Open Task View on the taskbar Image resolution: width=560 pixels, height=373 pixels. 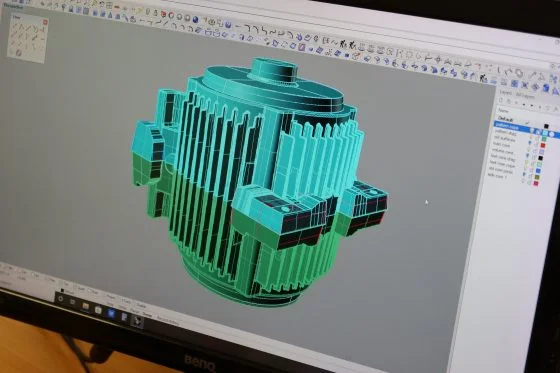[72, 302]
